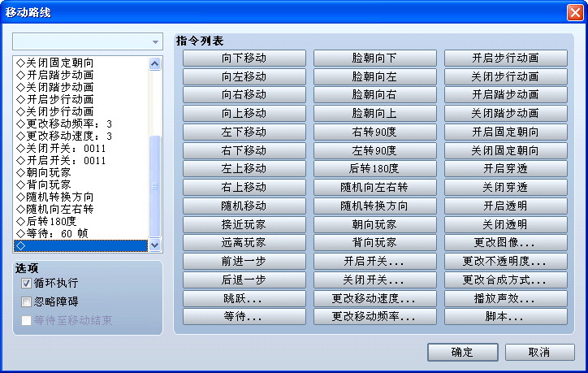Viewport: 588px width, 373px height.
Task: Add the 接近玩家 command
Action: coord(244,224)
